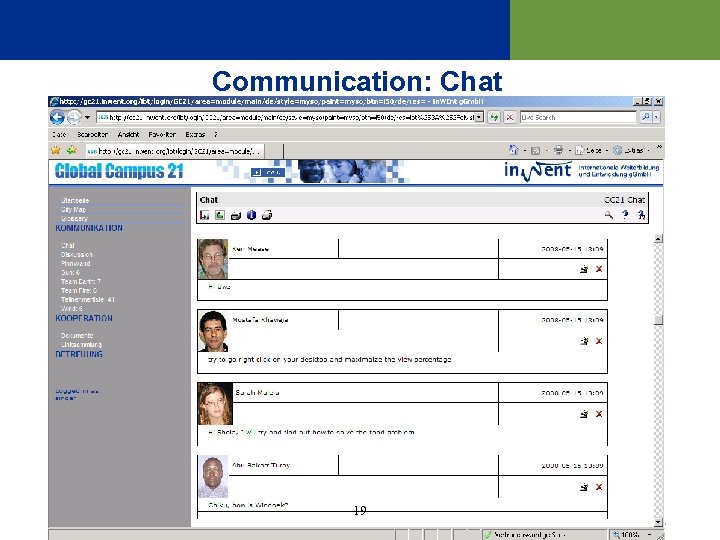Delete the first chat message with red X
Viewport: 720px width, 540px height.
coord(599,269)
